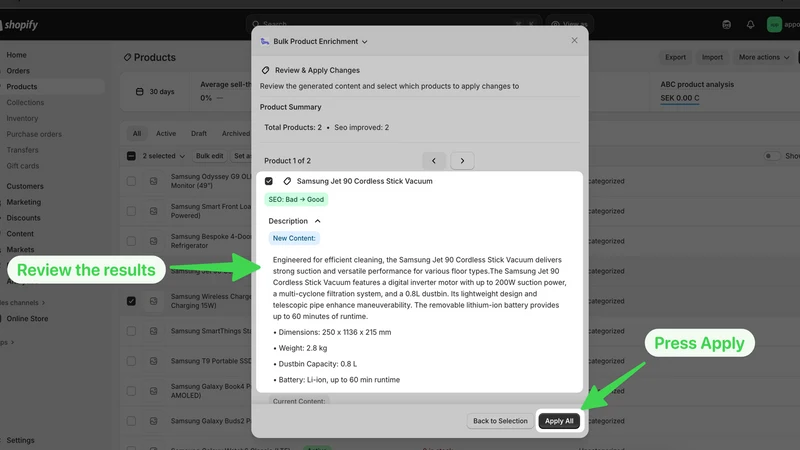Viewport: 800px width, 450px height.
Task: Open Markets in sidebar
Action: point(20,249)
